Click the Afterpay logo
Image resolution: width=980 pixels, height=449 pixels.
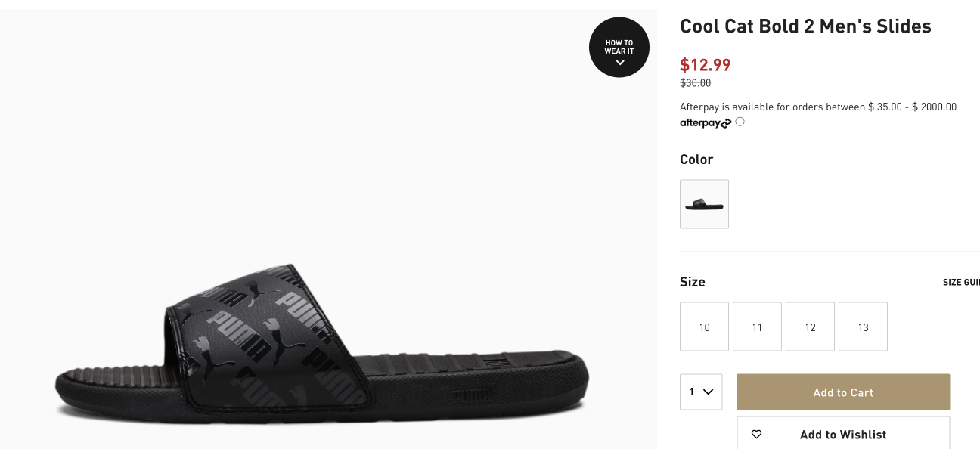click(x=706, y=122)
